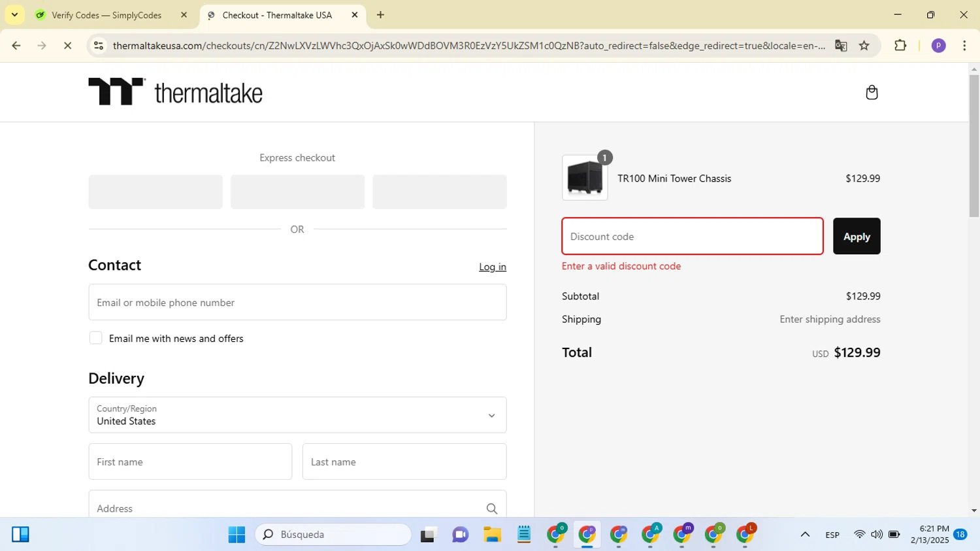Click the Apply discount button
The image size is (980, 551).
pyautogui.click(x=857, y=236)
